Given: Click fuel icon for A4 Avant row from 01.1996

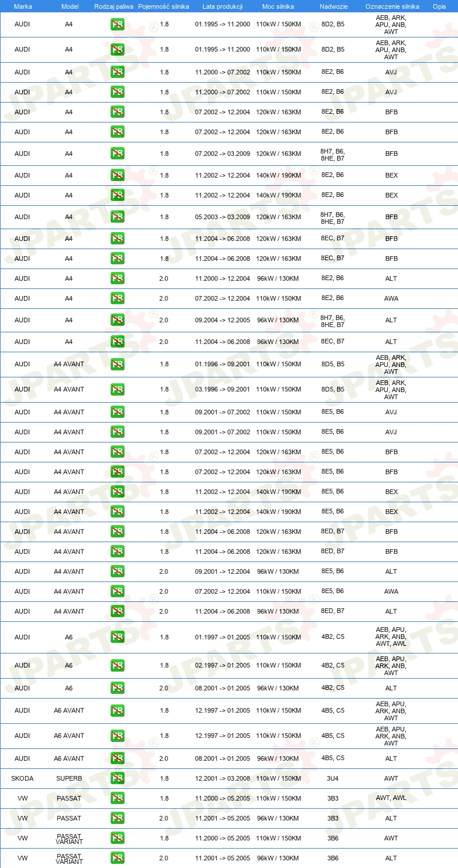Looking at the screenshot, I should (x=118, y=364).
